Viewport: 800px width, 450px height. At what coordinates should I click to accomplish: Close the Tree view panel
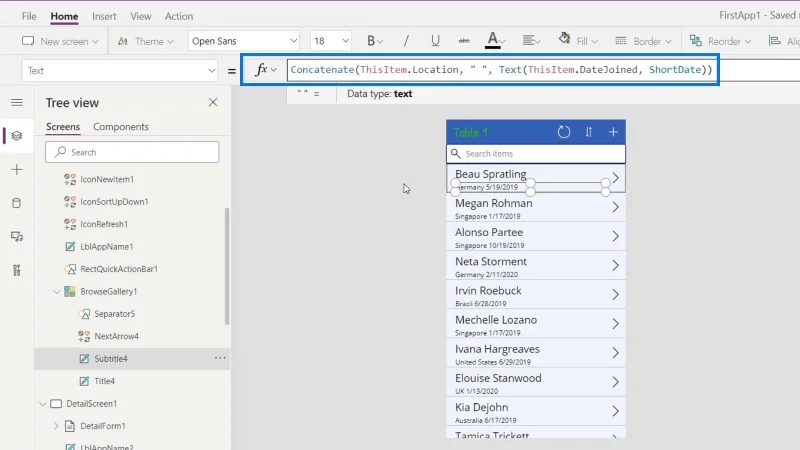point(213,103)
